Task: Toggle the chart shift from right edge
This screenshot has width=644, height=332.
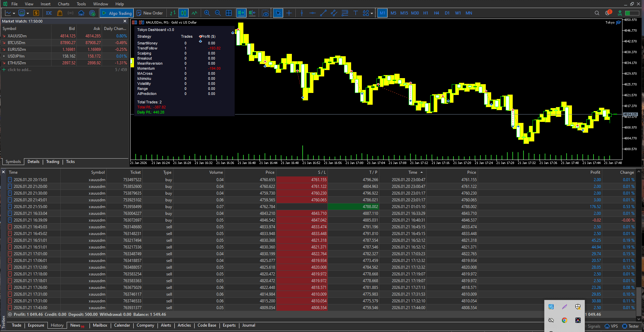Action: pos(252,13)
